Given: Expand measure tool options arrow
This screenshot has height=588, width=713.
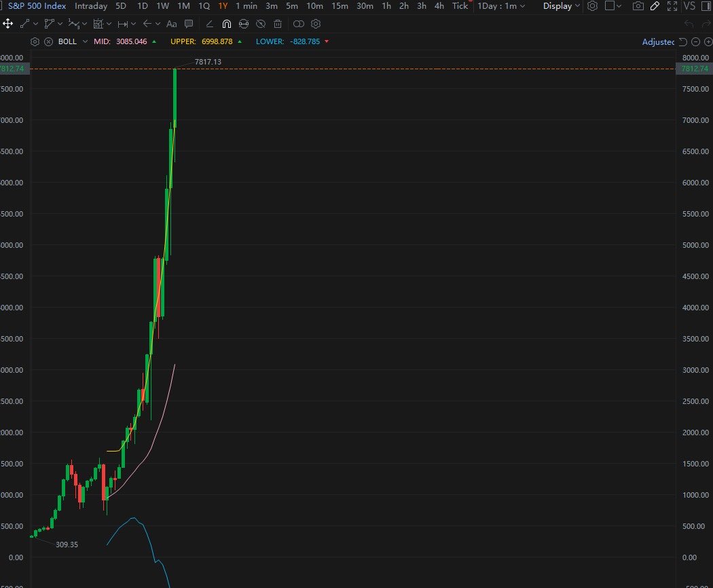Looking at the screenshot, I should (x=133, y=24).
